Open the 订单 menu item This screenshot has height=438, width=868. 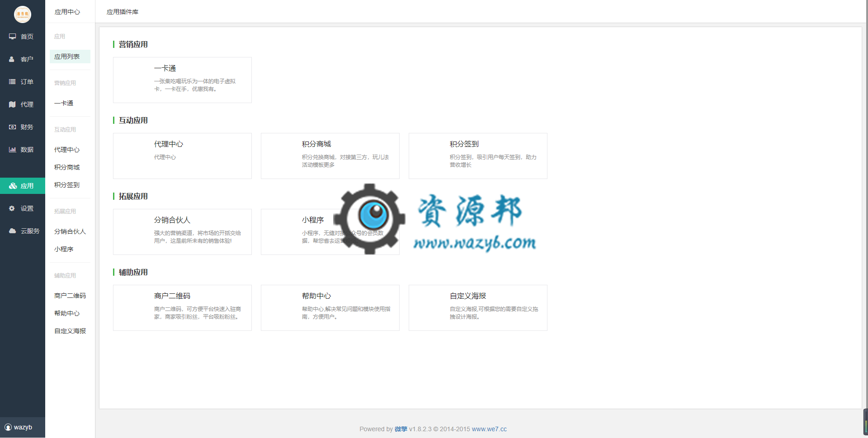[x=23, y=81]
